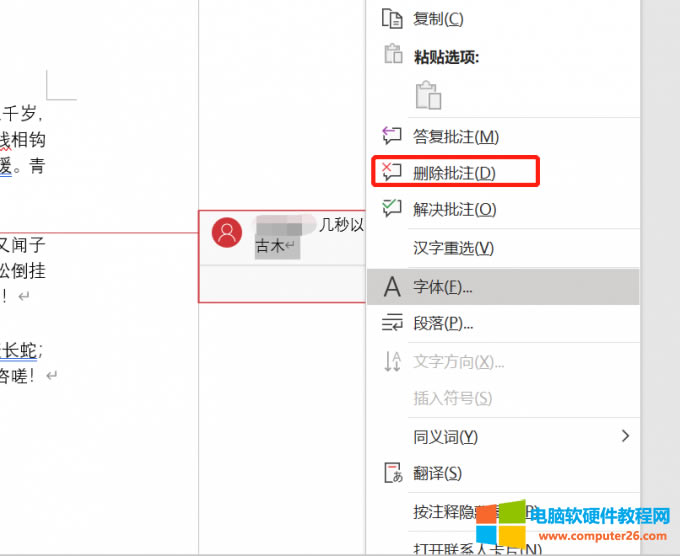Click the text direction icon
This screenshot has height=556, width=680.
coord(392,361)
